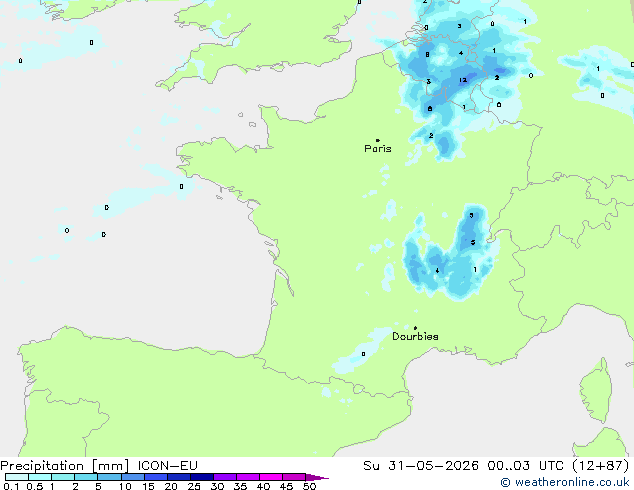Viewport: 634px width, 490px height.
Task: Pick the 5–10 mm legend color swatch
Action: click(x=109, y=477)
